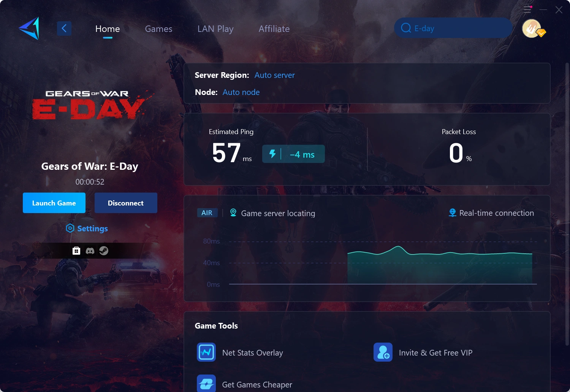Screen dimensions: 570x392
Task: Click the search magnifier icon
Action: pos(406,28)
